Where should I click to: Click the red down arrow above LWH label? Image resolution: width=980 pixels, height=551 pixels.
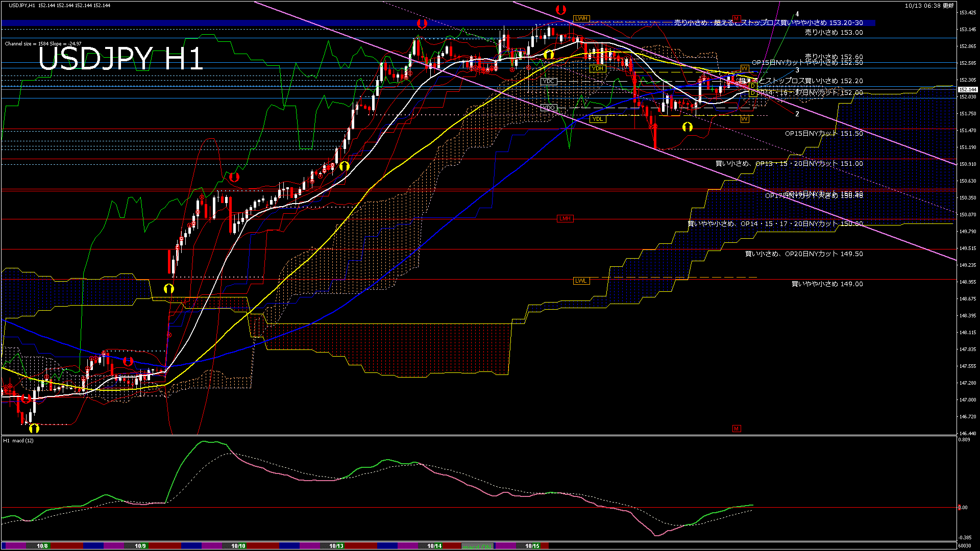click(x=560, y=9)
